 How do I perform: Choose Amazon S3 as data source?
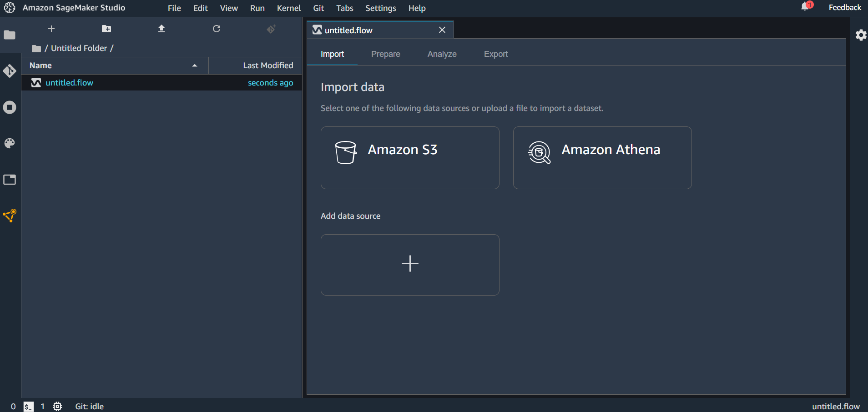410,158
